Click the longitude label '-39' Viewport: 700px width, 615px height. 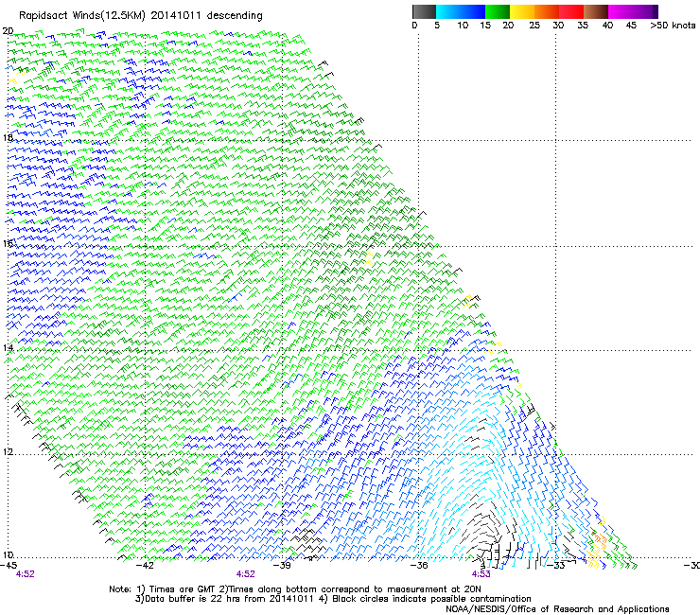pyautogui.click(x=282, y=566)
